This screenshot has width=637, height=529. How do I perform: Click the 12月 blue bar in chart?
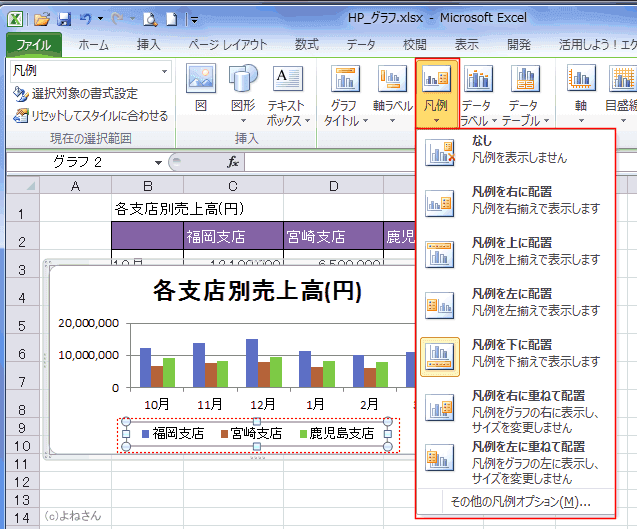(252, 363)
